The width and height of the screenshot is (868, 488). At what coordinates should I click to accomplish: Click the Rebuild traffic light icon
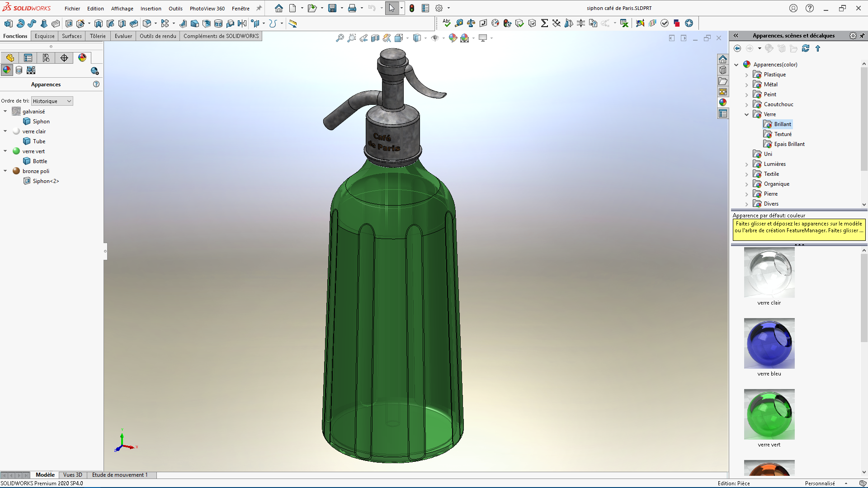(x=412, y=8)
